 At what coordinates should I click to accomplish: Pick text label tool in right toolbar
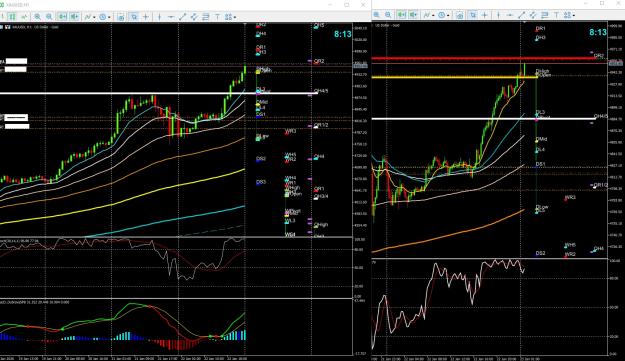point(556,15)
